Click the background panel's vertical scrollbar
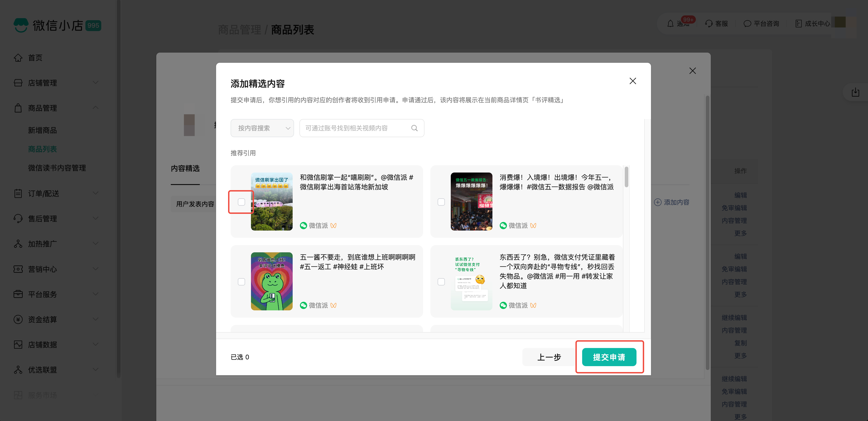This screenshot has width=868, height=421. pyautogui.click(x=707, y=233)
